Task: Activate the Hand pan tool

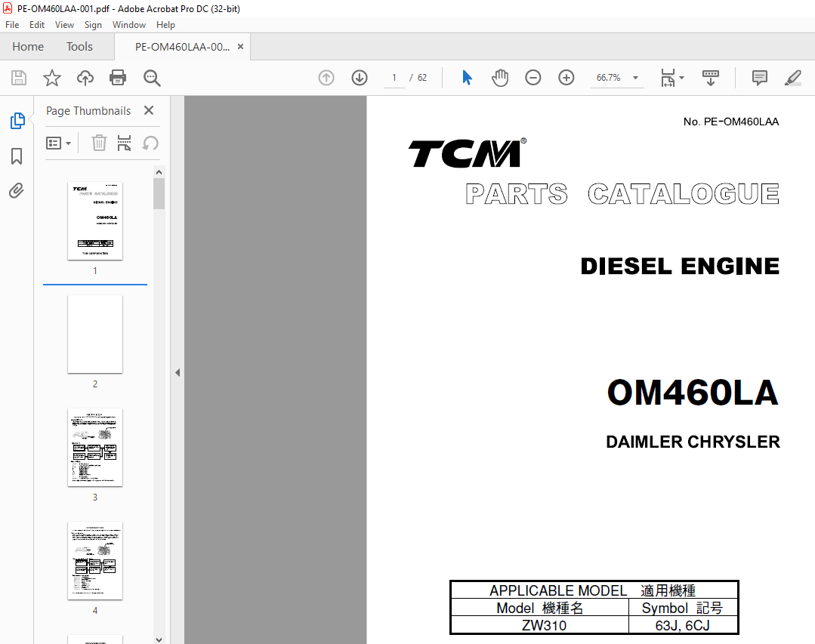Action: coord(499,78)
